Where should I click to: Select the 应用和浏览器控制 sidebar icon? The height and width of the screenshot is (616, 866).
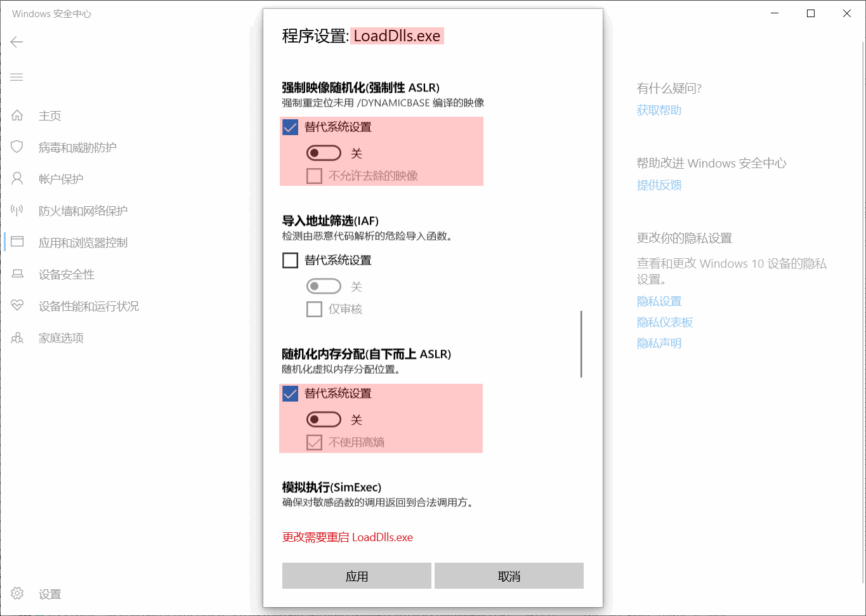pyautogui.click(x=16, y=242)
